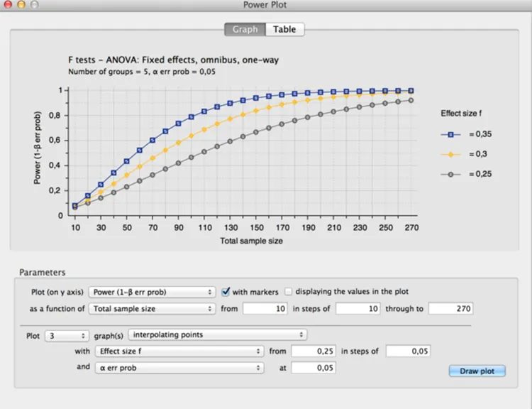Untick the 'with markers' checkbox
This screenshot has width=532, height=409.
226,291
